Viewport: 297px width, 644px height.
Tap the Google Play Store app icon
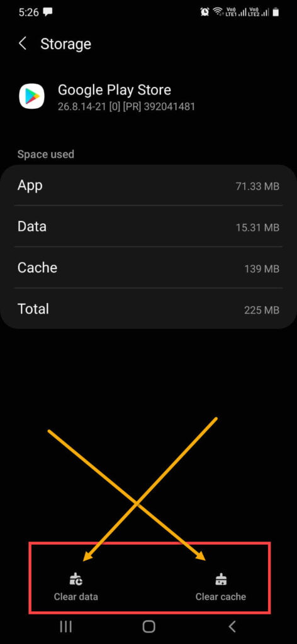pos(31,96)
